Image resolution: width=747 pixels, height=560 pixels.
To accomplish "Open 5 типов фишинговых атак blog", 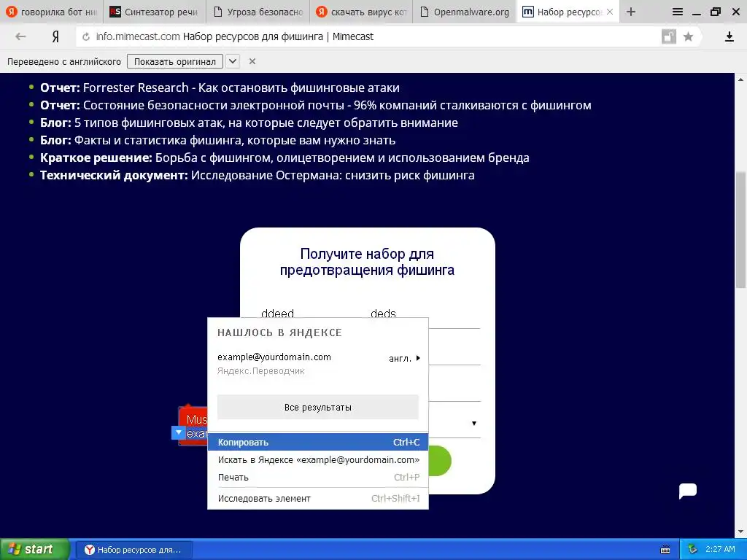I will tap(266, 122).
